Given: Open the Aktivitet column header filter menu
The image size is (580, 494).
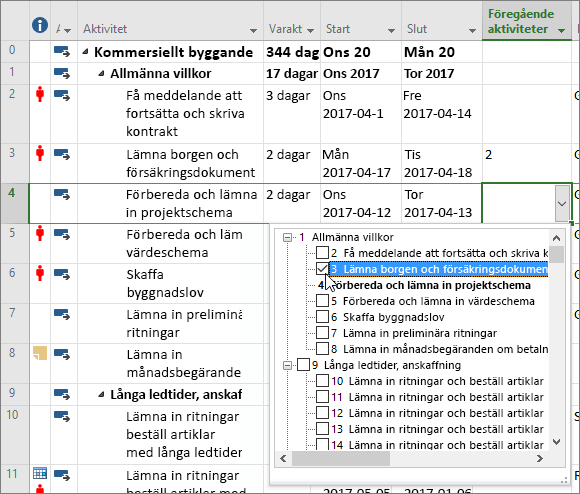Looking at the screenshot, I should click(x=253, y=30).
